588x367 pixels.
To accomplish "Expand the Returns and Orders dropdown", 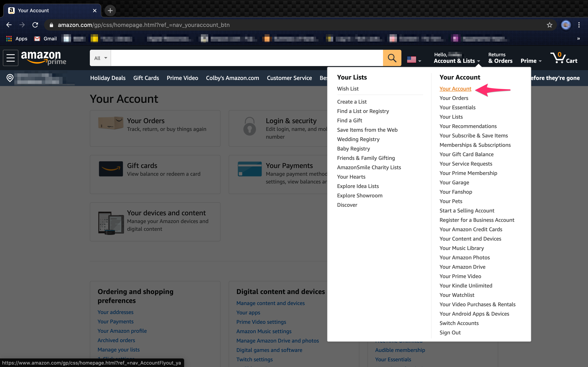I will pos(500,58).
